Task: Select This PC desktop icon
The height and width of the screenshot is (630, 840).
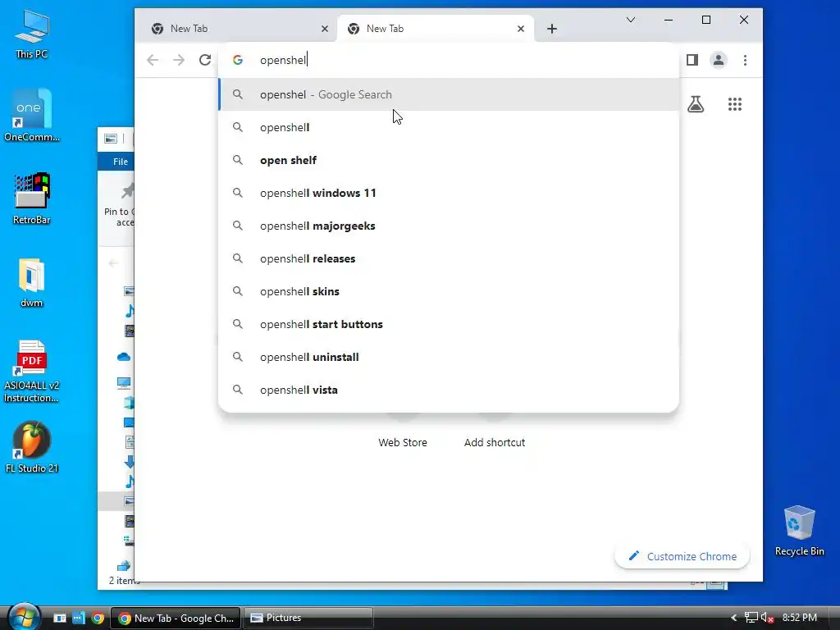Action: pyautogui.click(x=32, y=34)
